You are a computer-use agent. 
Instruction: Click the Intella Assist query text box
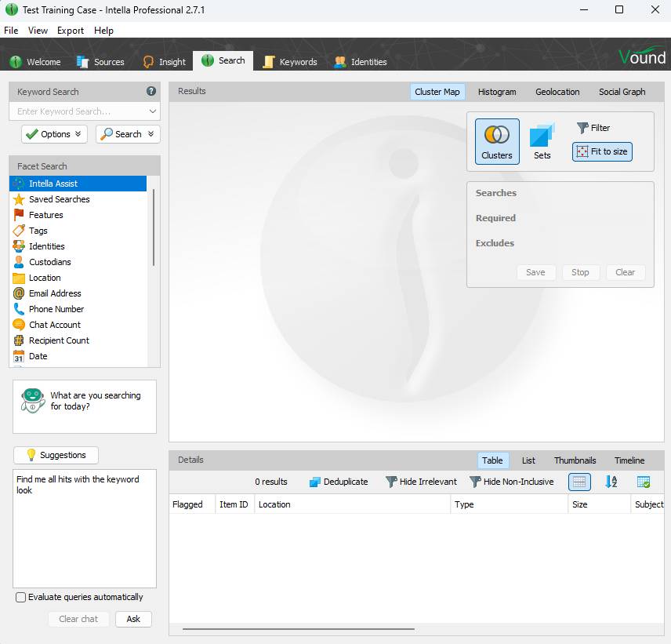(x=85, y=529)
